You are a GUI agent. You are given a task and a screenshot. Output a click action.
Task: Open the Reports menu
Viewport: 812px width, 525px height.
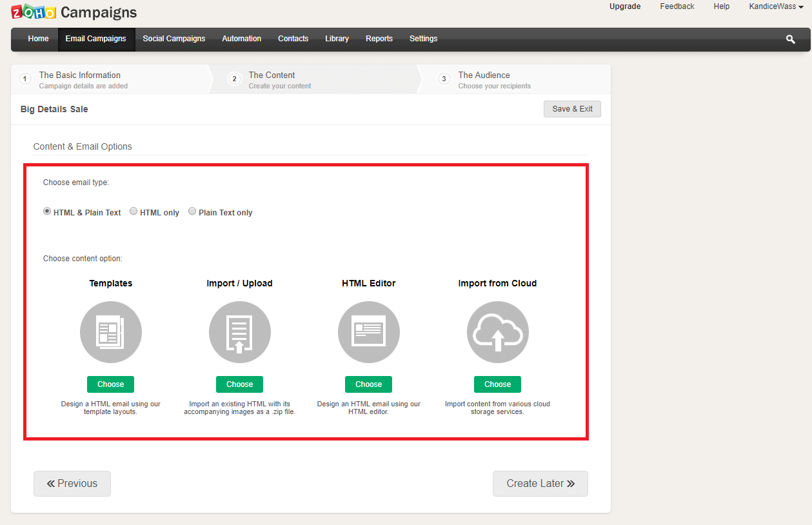(379, 39)
